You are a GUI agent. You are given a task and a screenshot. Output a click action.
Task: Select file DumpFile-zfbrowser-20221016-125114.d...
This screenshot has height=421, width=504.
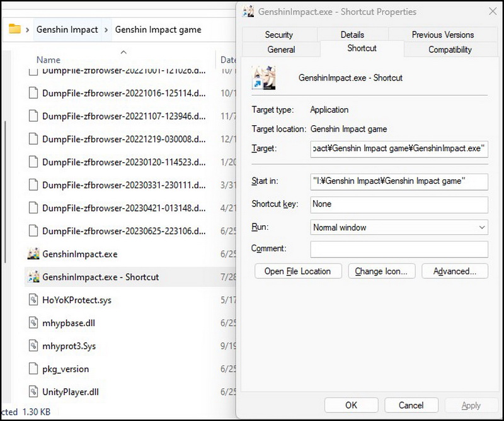point(123,93)
